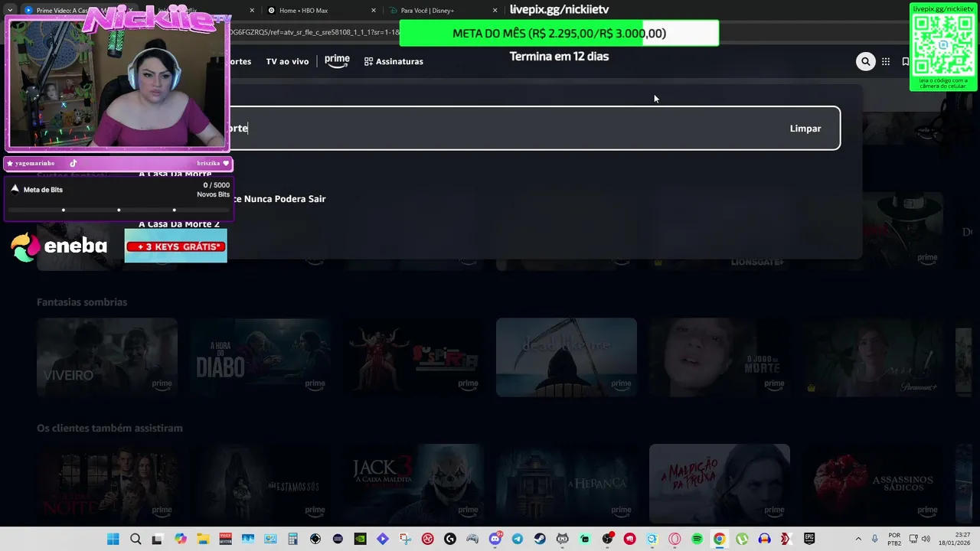
Task: Close the Disney+ tab
Action: [x=495, y=10]
